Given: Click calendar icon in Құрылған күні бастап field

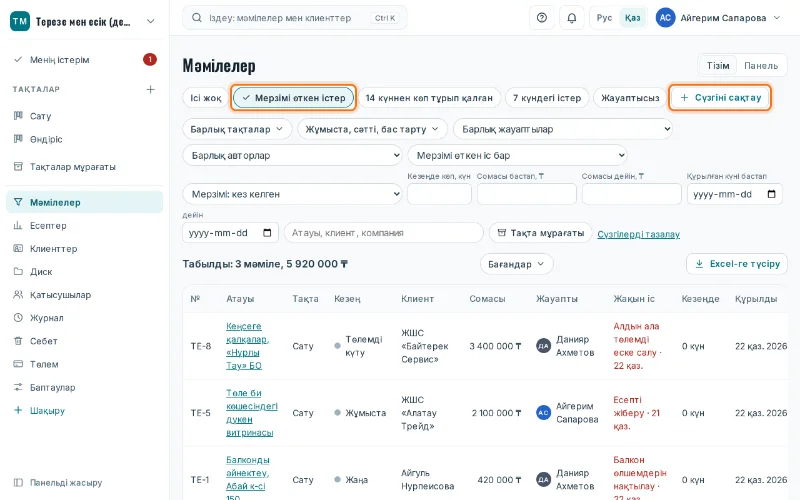Looking at the screenshot, I should pos(771,194).
